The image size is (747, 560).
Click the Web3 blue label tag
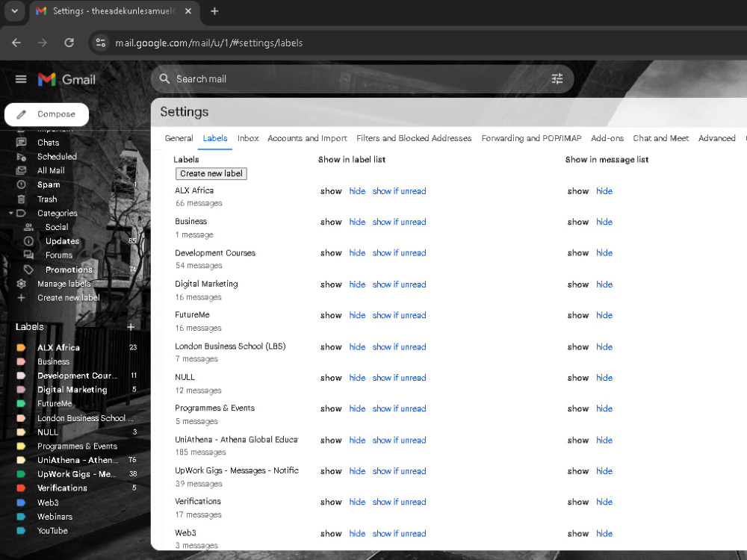(21, 503)
